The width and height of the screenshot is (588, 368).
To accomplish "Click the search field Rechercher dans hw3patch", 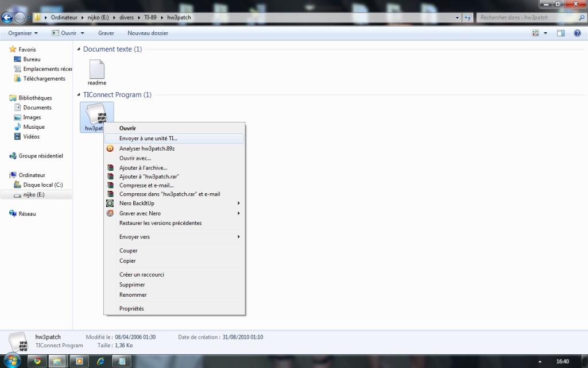I will pyautogui.click(x=531, y=17).
